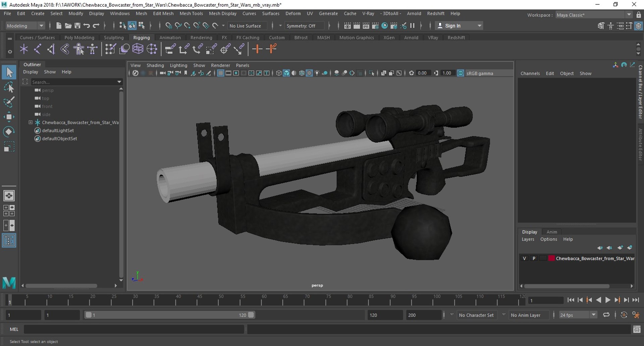Click the Save Scene icon
The image size is (644, 346).
[77, 25]
